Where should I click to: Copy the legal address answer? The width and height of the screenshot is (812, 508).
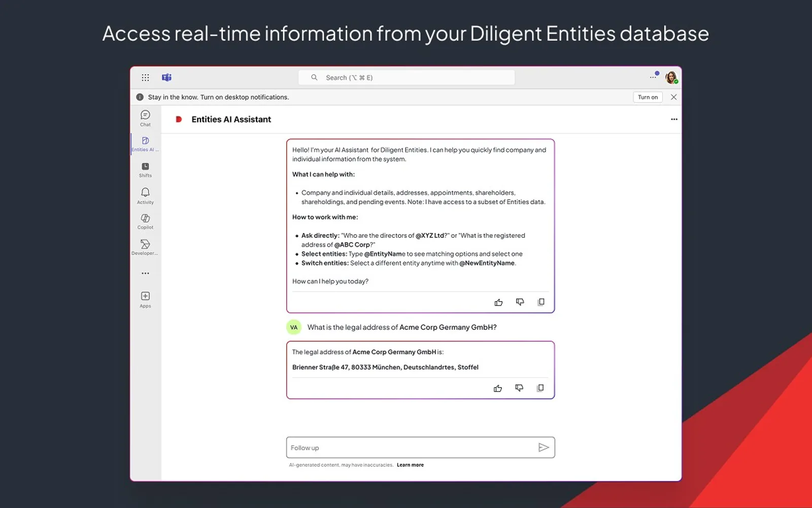[x=540, y=388]
